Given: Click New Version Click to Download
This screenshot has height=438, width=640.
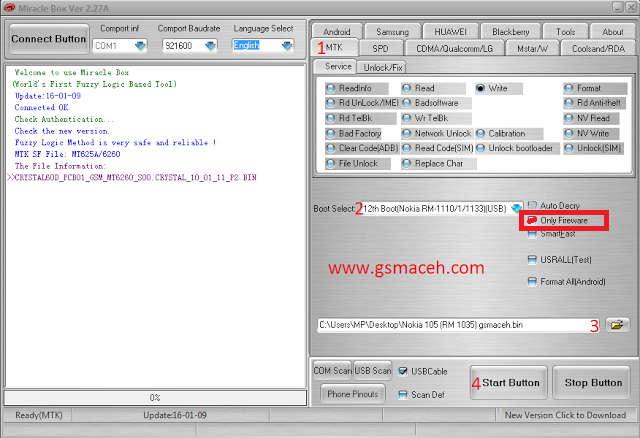Looking at the screenshot, I should pos(565,415).
